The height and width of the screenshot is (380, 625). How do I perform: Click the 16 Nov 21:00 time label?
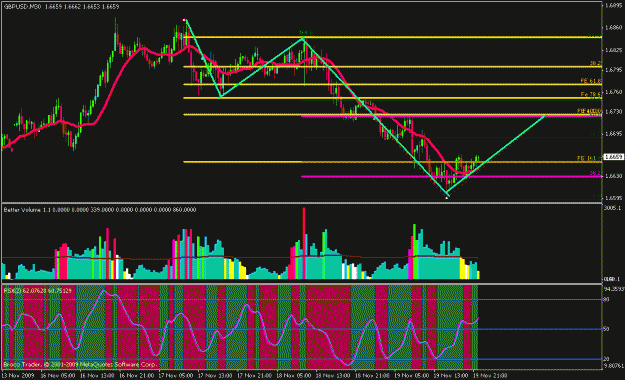pyautogui.click(x=136, y=376)
